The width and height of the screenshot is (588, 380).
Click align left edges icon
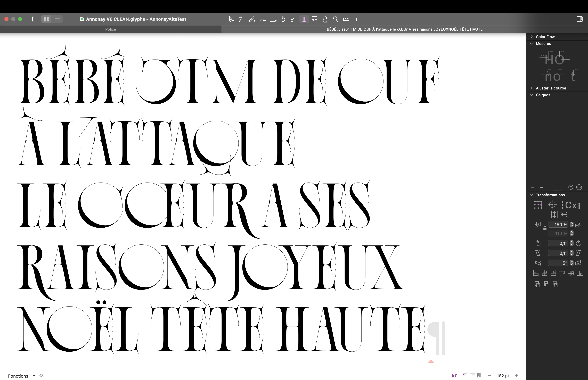pyautogui.click(x=536, y=273)
